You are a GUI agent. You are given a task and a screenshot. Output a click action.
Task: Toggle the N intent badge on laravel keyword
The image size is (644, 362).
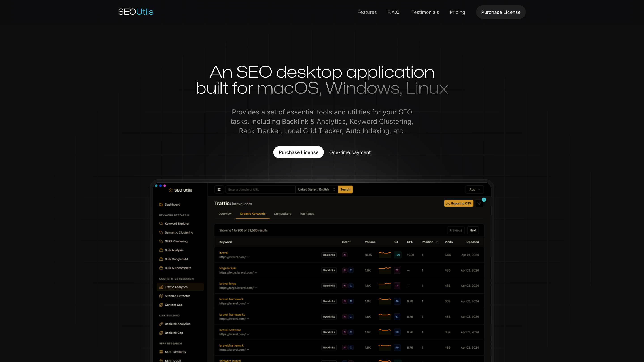point(345,255)
